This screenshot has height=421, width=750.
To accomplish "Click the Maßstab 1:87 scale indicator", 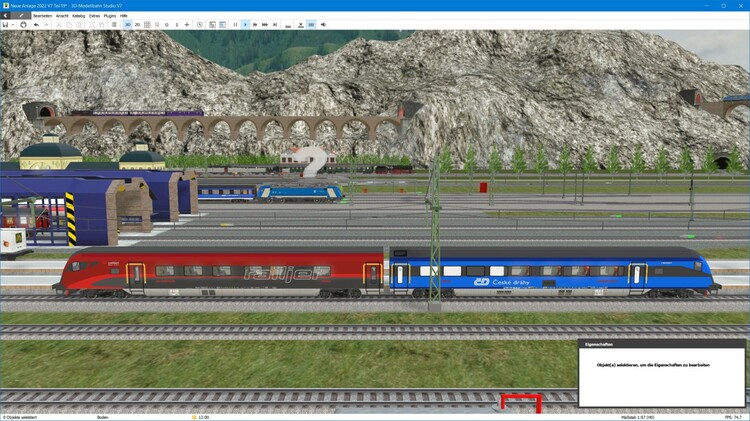I will click(638, 417).
